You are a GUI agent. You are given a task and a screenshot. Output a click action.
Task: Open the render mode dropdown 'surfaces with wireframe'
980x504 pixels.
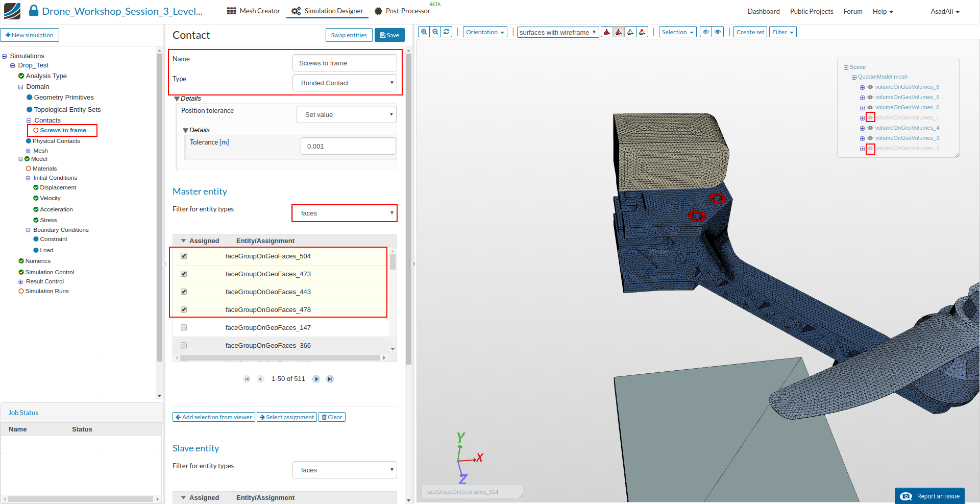pos(557,32)
